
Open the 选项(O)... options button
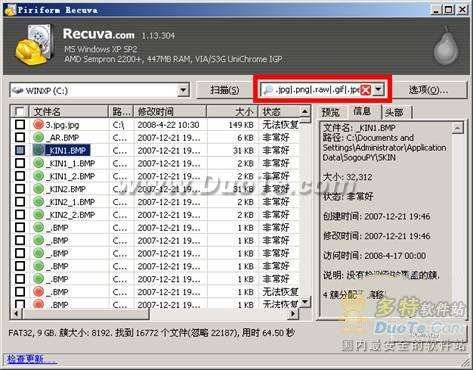click(x=428, y=90)
